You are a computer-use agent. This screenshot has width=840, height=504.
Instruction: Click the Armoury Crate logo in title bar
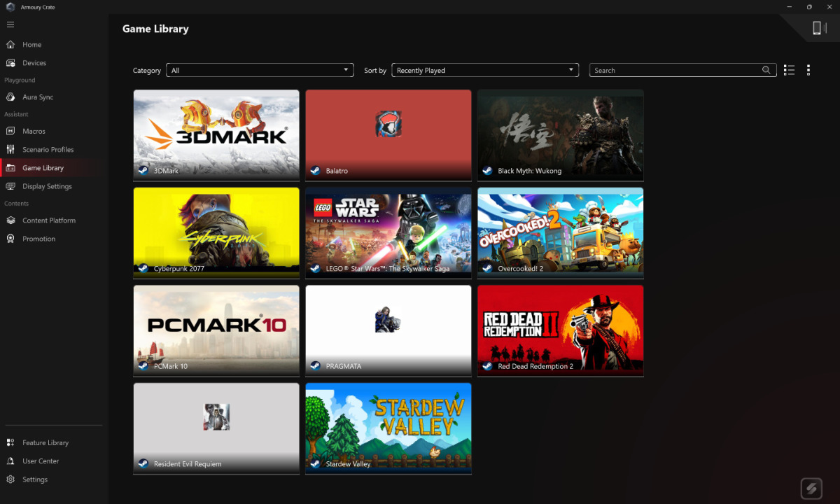click(x=10, y=7)
